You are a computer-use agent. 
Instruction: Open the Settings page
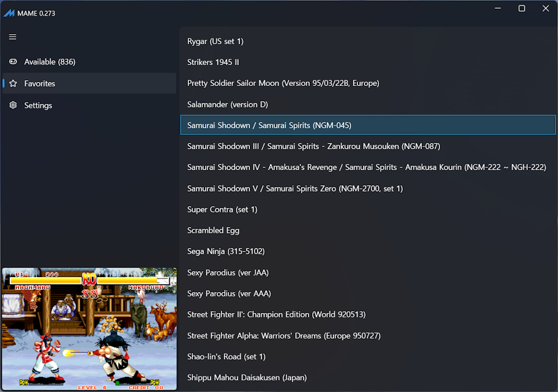click(x=90, y=105)
